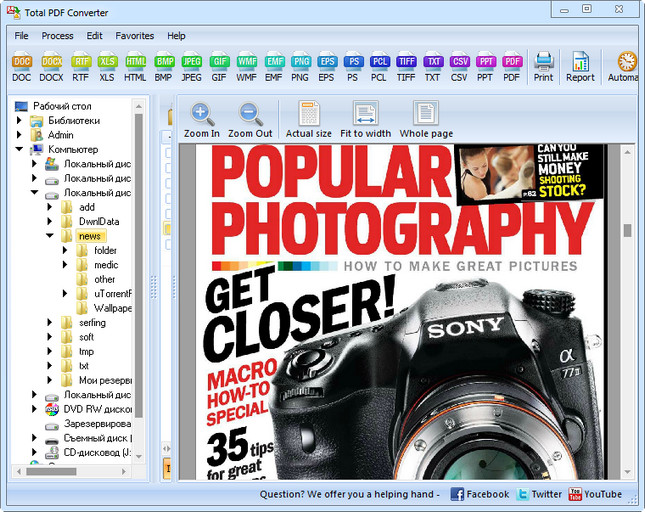
Task: Convert to PNG format
Action: [x=300, y=68]
